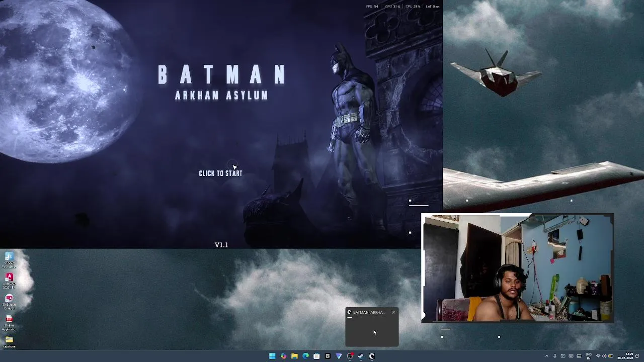This screenshot has height=362, width=644.
Task: Open the AutoCAD 2026 desktop shortcut
Action: [x=9, y=281]
